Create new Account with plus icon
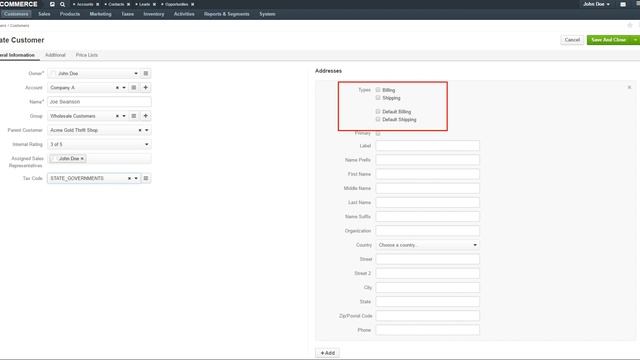This screenshot has width=640, height=360. pyautogui.click(x=146, y=87)
